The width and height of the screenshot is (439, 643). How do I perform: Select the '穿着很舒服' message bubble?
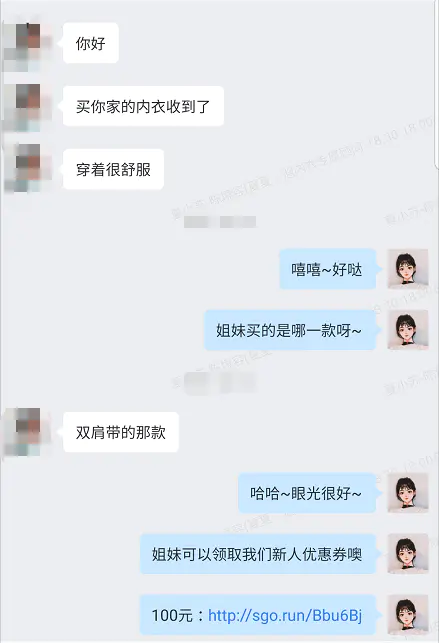click(x=114, y=169)
